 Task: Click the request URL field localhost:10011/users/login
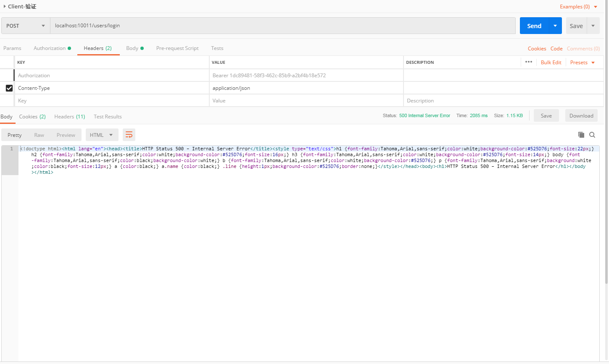click(283, 26)
